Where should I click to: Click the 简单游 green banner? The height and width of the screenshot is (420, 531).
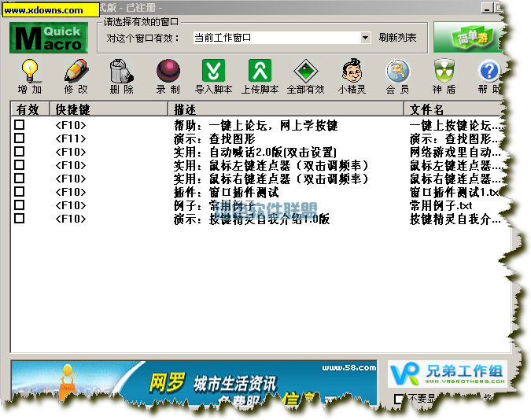click(467, 37)
